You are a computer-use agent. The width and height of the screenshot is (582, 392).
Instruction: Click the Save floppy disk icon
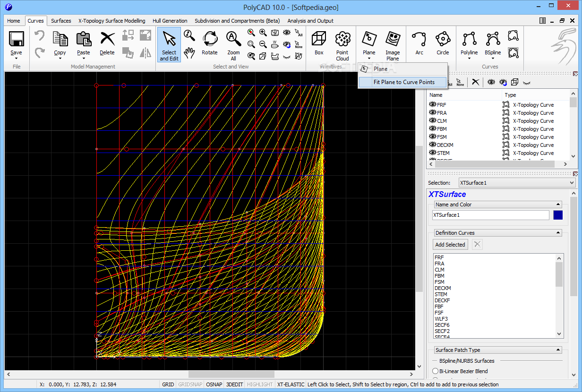pyautogui.click(x=16, y=39)
